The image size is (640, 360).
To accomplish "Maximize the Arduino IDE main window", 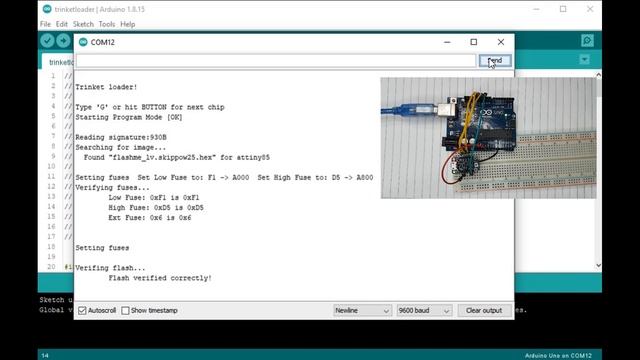I will point(563,9).
